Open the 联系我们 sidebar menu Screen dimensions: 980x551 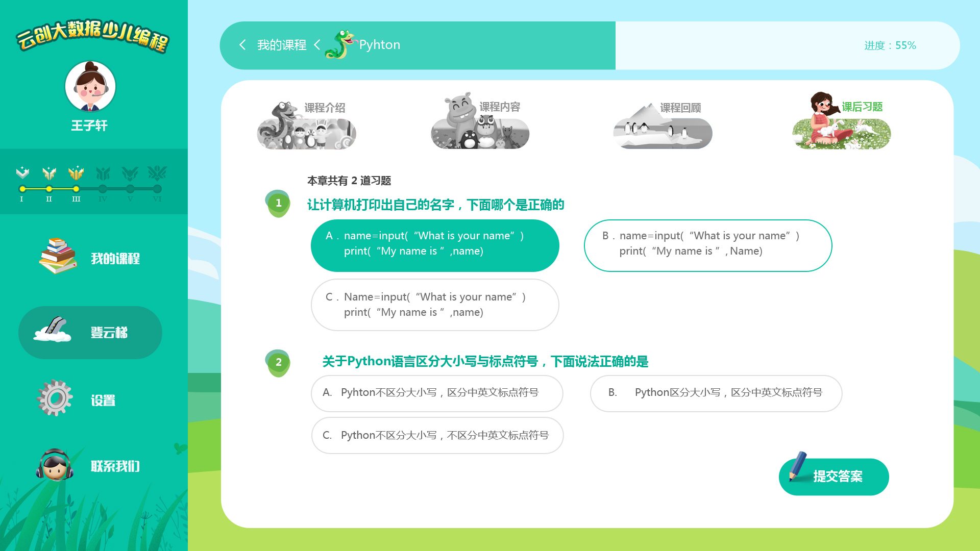(x=90, y=466)
